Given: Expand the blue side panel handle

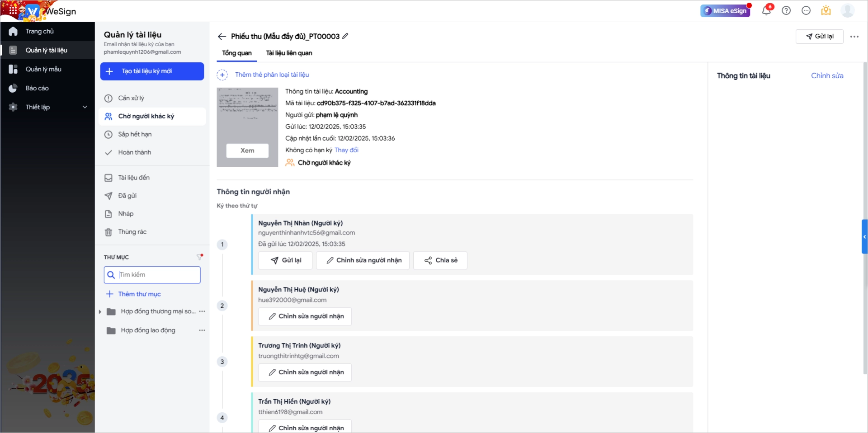Looking at the screenshot, I should pyautogui.click(x=864, y=236).
